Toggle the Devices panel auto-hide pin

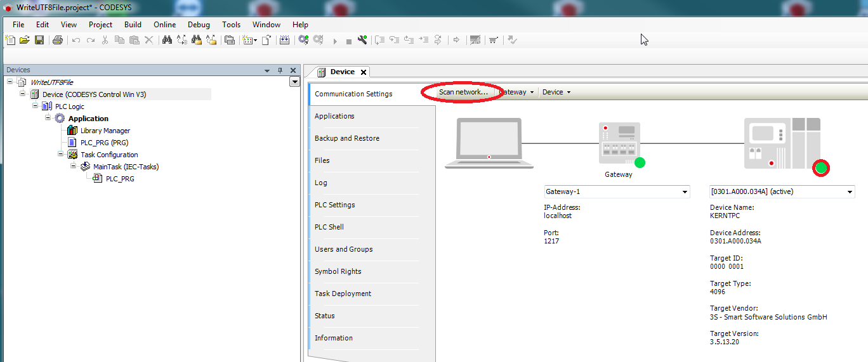(x=280, y=70)
